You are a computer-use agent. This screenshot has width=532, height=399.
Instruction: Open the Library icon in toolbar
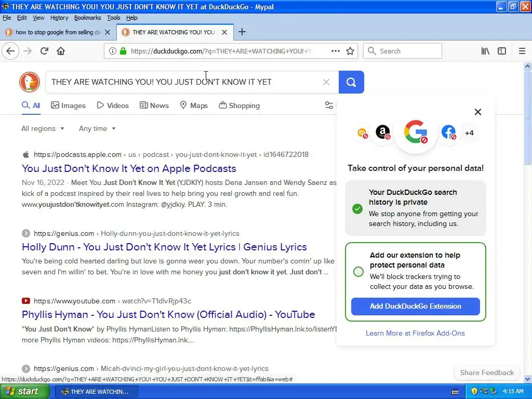click(485, 51)
